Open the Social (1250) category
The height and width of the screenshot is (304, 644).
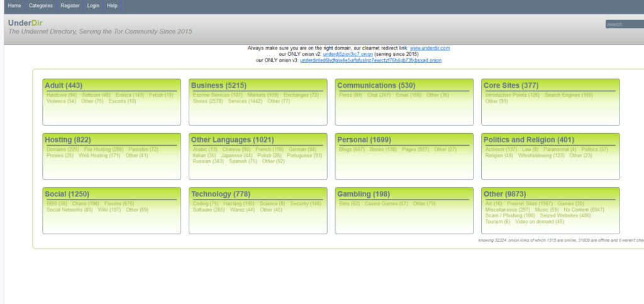tap(67, 194)
